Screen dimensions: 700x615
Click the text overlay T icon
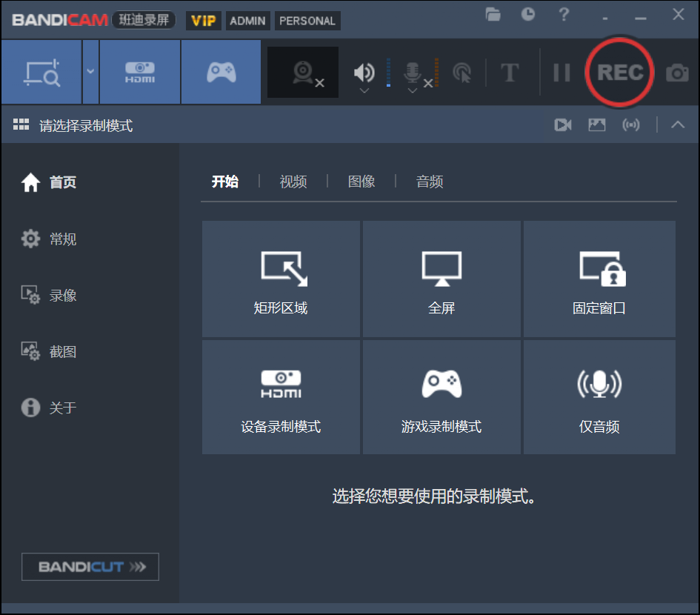510,71
